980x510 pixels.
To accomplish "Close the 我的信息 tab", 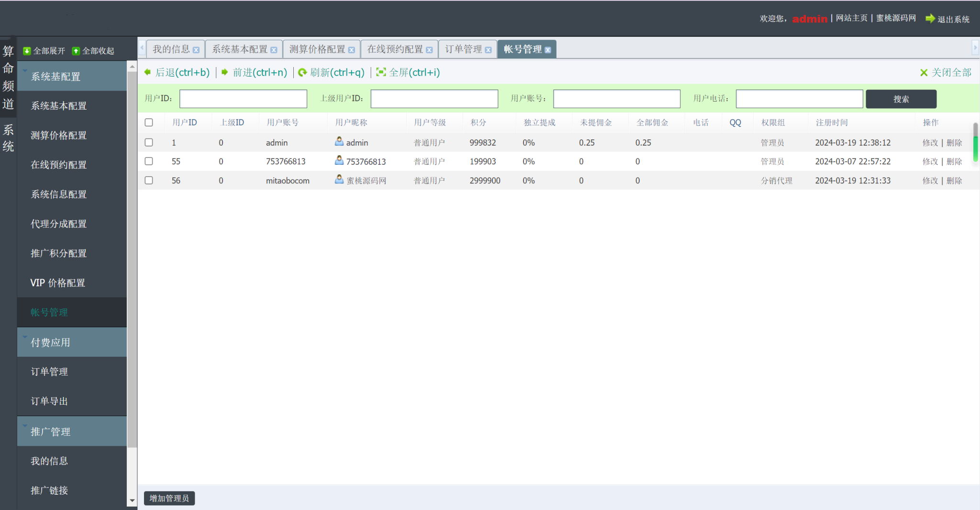I will pos(196,50).
